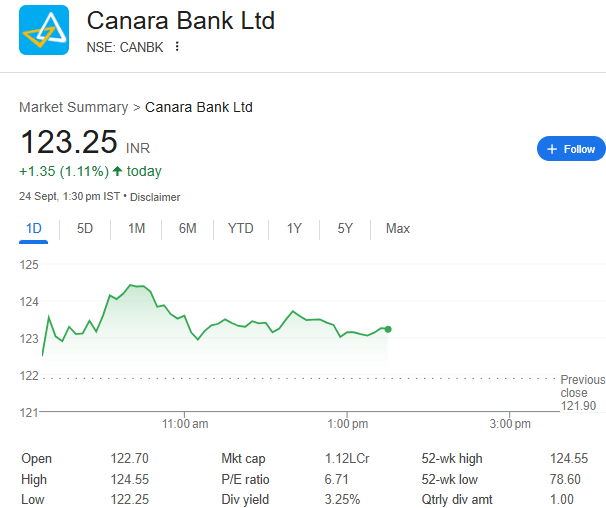
Task: Click the Market Summary breadcrumb link
Action: pyautogui.click(x=73, y=107)
